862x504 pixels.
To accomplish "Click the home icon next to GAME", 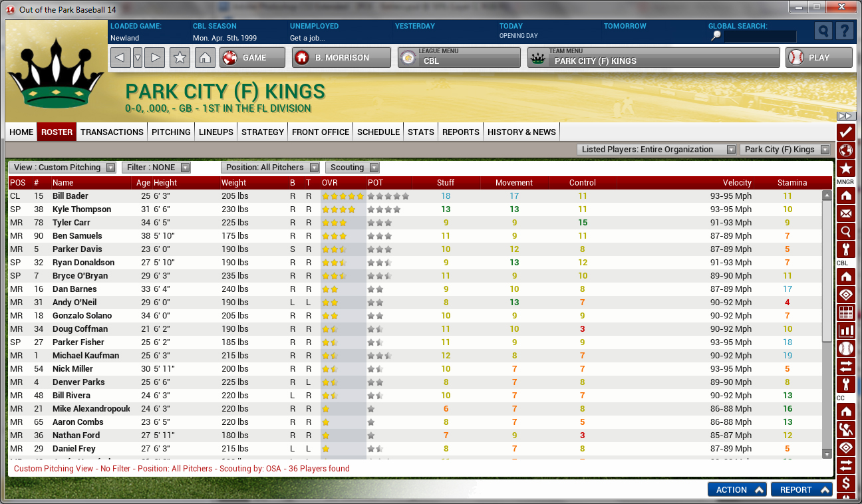I will click(x=205, y=58).
